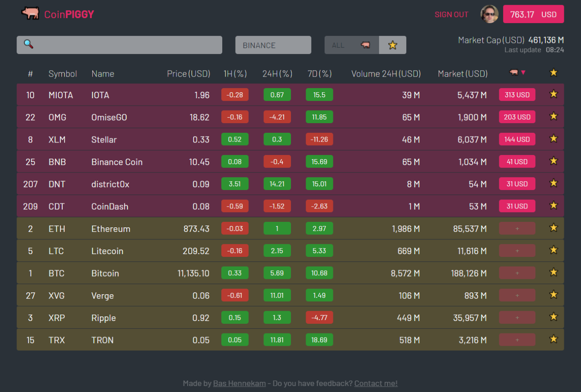Image resolution: width=581 pixels, height=392 pixels.
Task: Toggle favorite star for IOTA row
Action: 554,94
